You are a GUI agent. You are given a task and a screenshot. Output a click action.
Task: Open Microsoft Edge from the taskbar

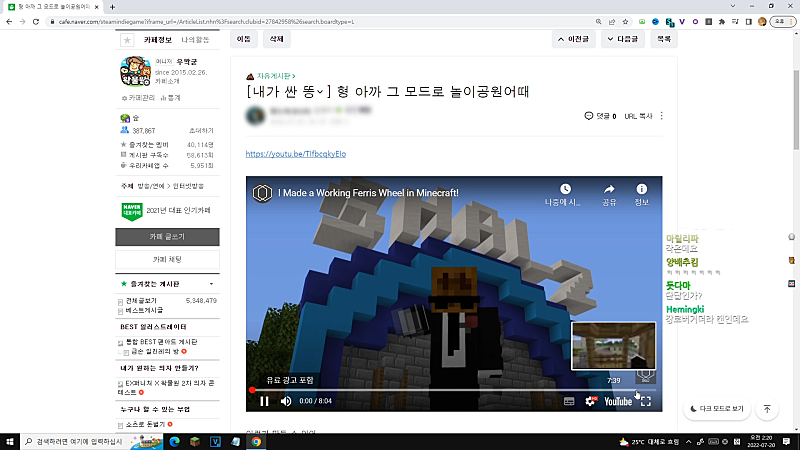coord(174,442)
